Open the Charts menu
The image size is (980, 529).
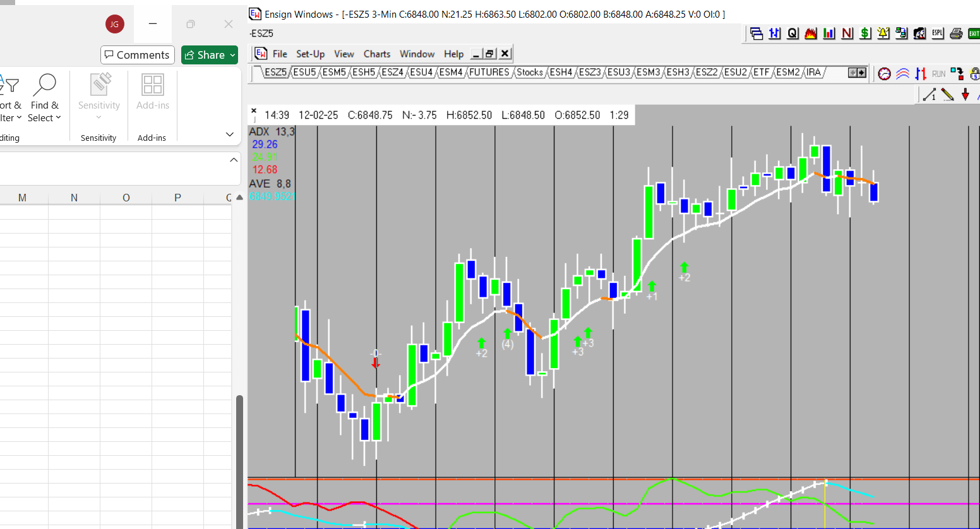click(376, 54)
